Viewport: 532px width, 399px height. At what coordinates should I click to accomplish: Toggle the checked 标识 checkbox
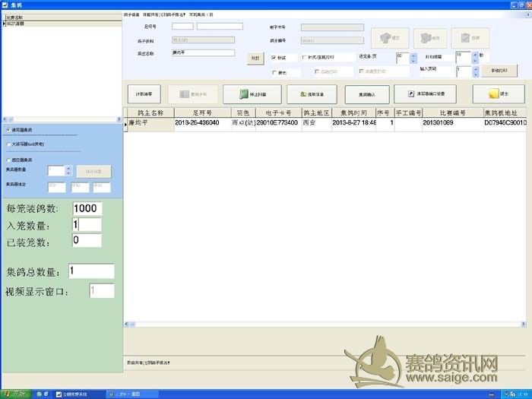point(274,57)
